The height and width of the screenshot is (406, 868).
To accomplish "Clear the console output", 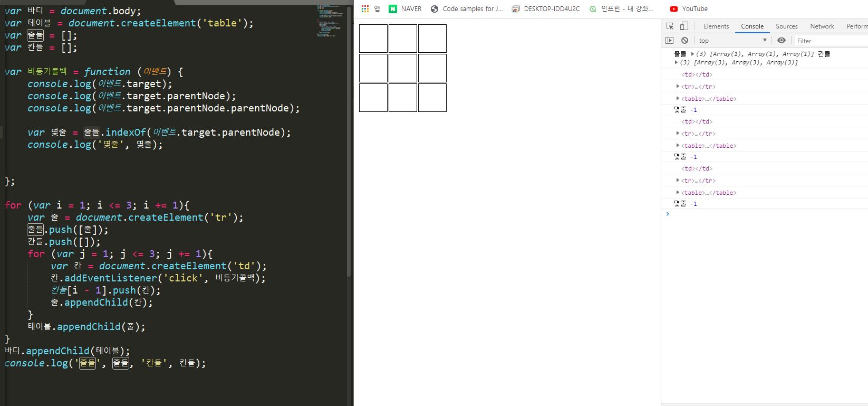I will (x=684, y=41).
